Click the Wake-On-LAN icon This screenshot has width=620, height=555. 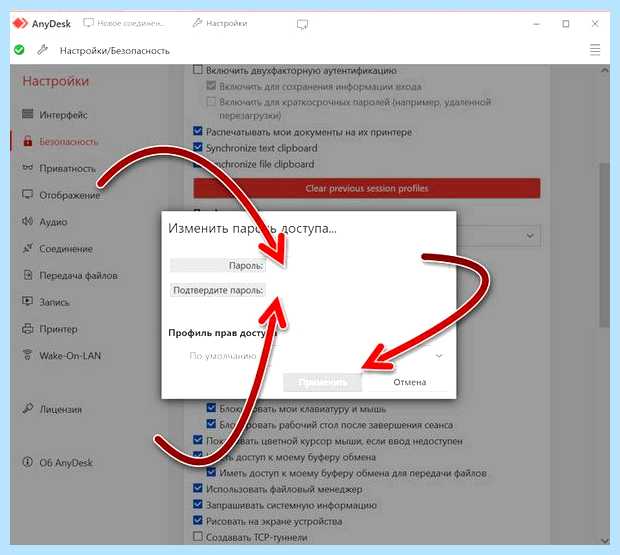pyautogui.click(x=28, y=355)
